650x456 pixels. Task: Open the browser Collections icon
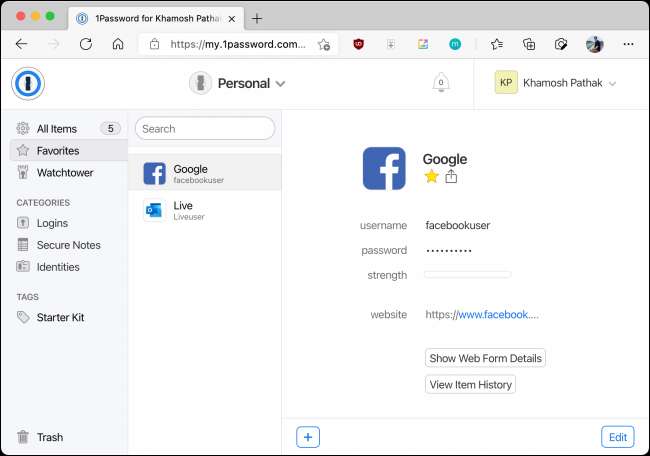[529, 44]
